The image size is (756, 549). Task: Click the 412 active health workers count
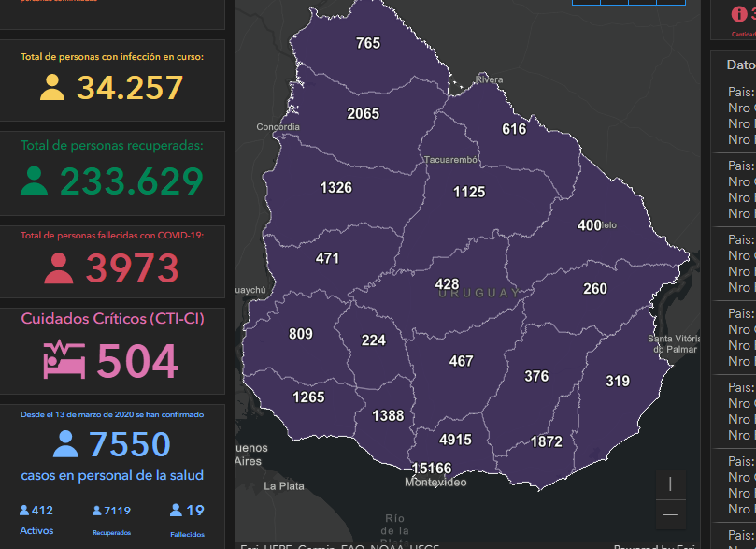[42, 511]
